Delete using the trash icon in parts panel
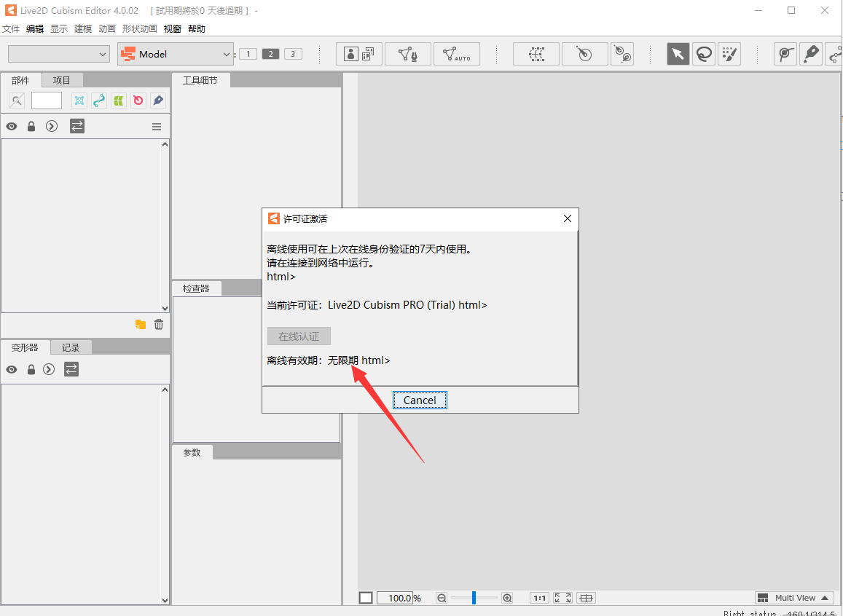This screenshot has height=616, width=843. coord(159,325)
